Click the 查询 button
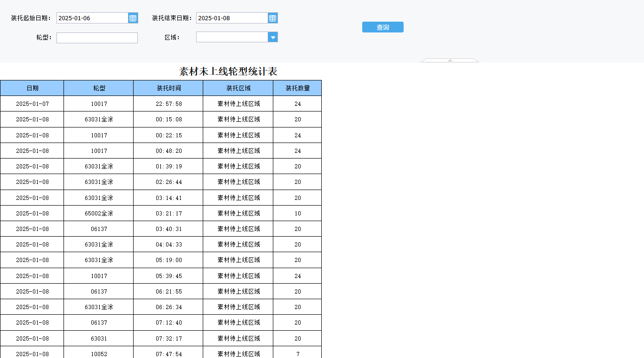644x358 pixels. pos(383,27)
